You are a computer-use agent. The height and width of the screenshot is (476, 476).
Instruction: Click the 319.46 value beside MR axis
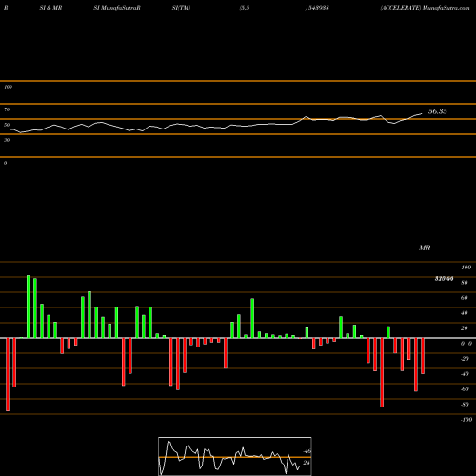pos(444,279)
